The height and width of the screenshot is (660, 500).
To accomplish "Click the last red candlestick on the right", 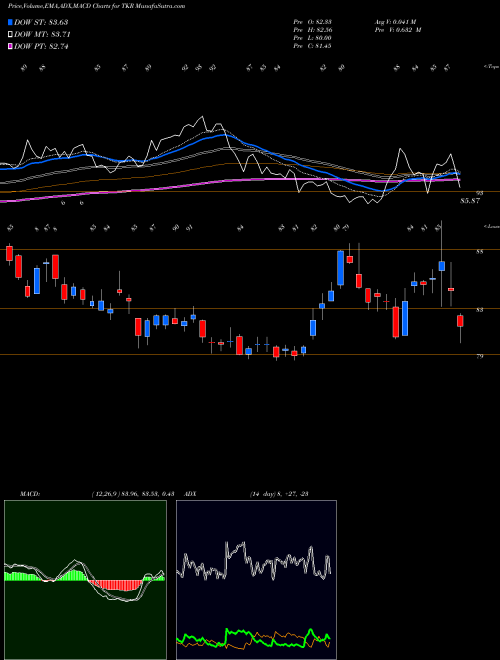I will point(460,321).
